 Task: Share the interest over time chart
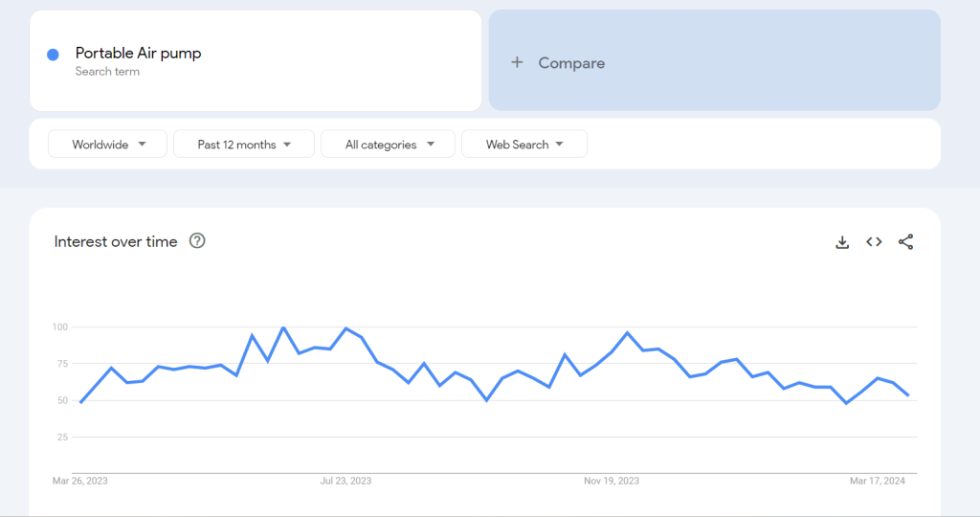pyautogui.click(x=905, y=242)
